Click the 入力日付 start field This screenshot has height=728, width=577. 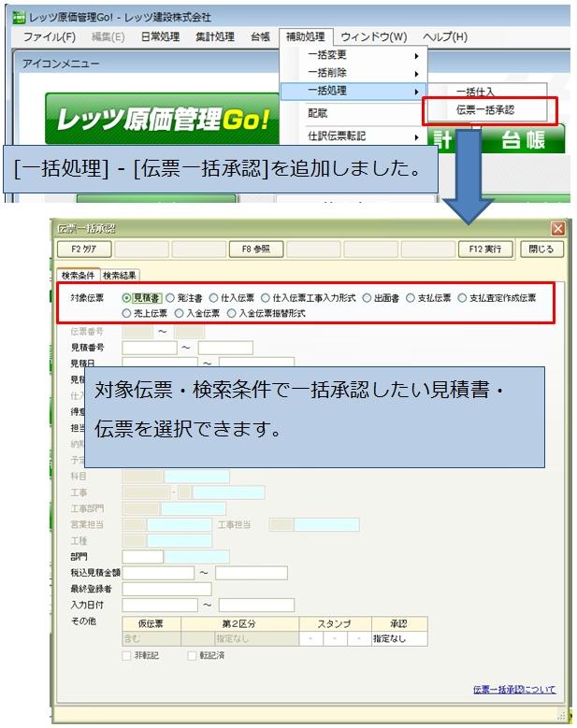coord(160,606)
